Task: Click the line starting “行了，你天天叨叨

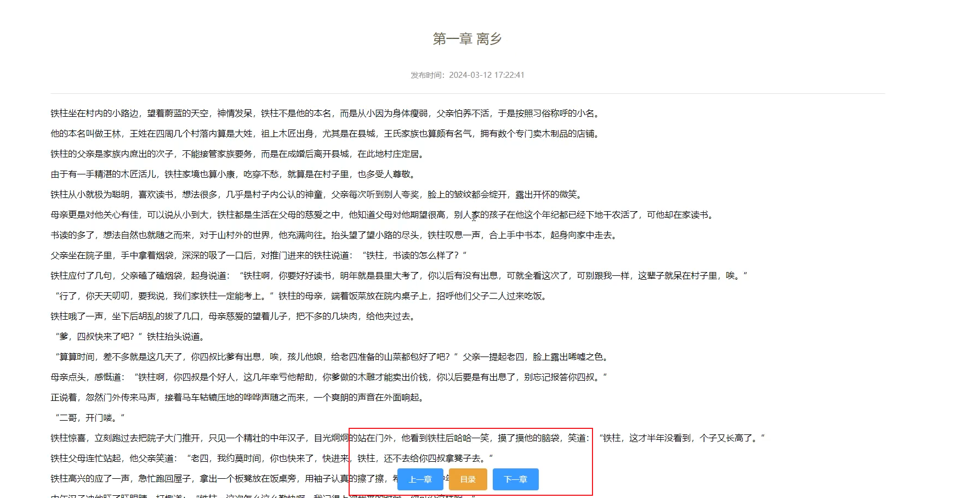Action: click(300, 296)
